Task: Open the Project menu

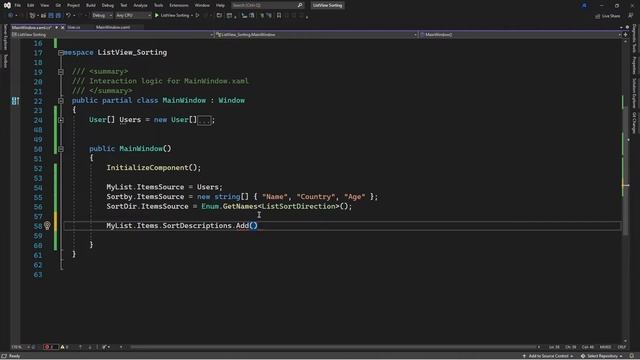Action: pos(73,5)
